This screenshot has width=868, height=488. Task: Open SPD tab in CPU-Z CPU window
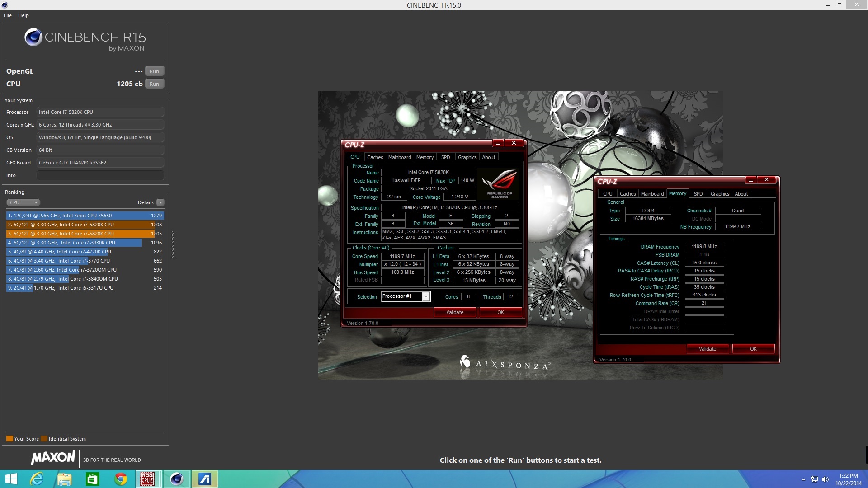click(446, 157)
